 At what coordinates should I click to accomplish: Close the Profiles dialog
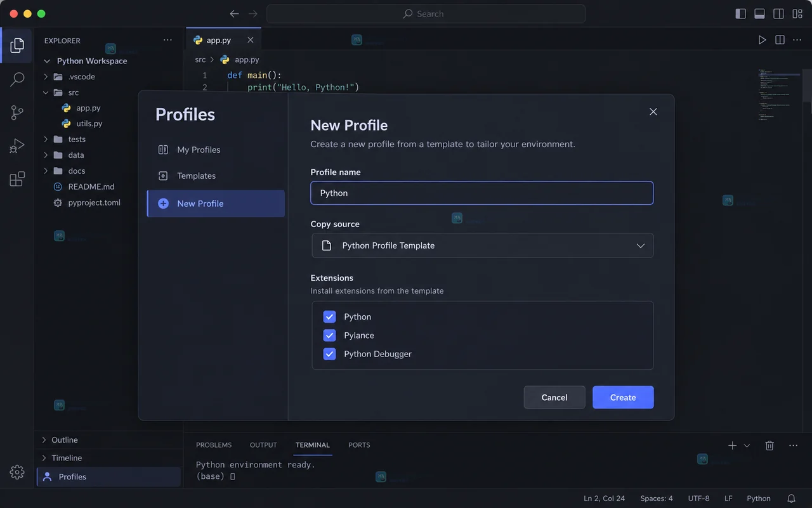(x=653, y=112)
